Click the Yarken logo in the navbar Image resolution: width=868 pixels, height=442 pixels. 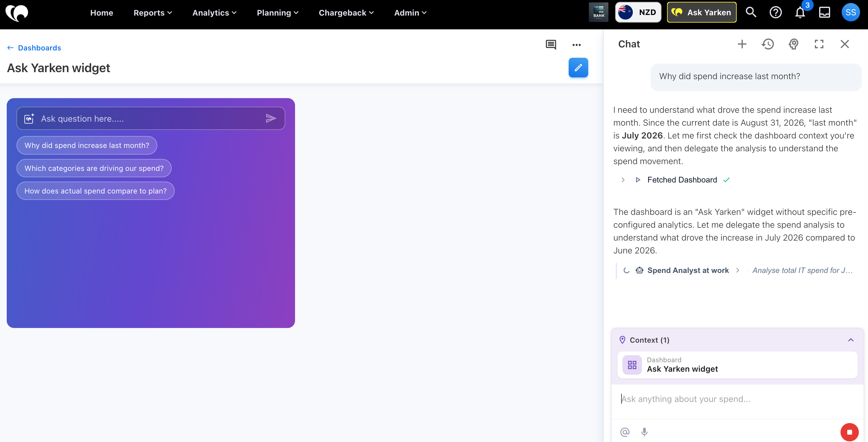tap(17, 13)
